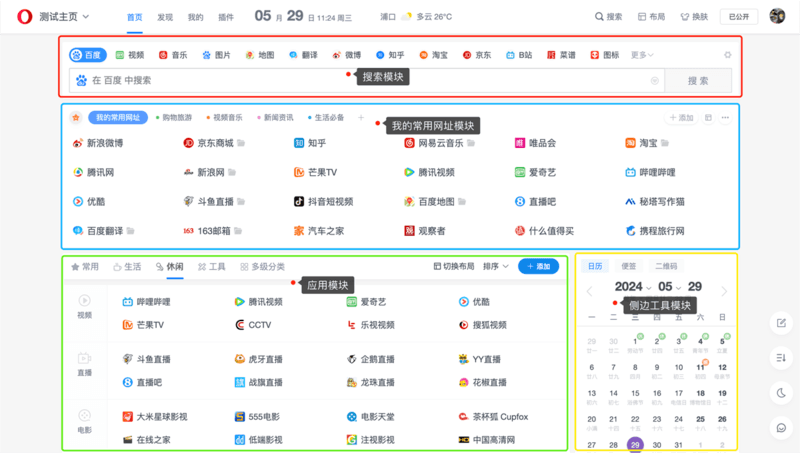Open the 插件 tab
800x453 pixels.
pyautogui.click(x=226, y=17)
